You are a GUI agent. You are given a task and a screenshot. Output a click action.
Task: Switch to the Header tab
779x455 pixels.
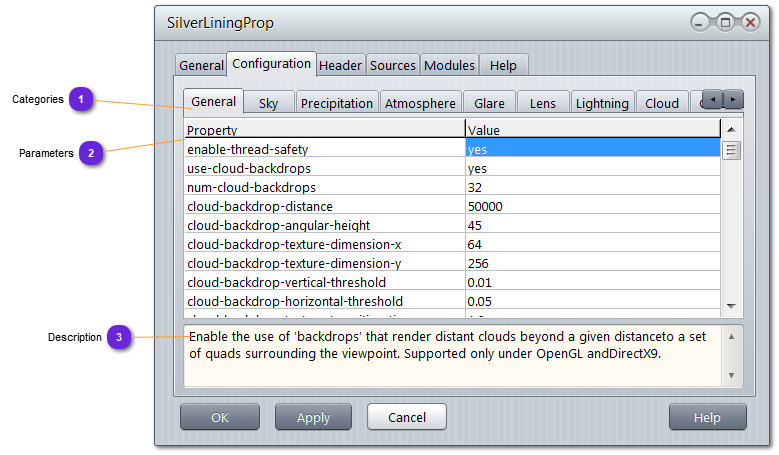coord(340,65)
